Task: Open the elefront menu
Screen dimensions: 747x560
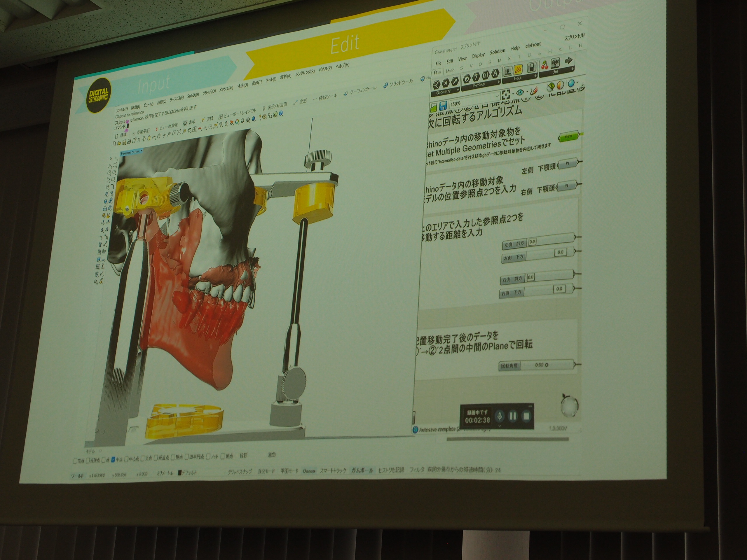Action: [x=533, y=45]
